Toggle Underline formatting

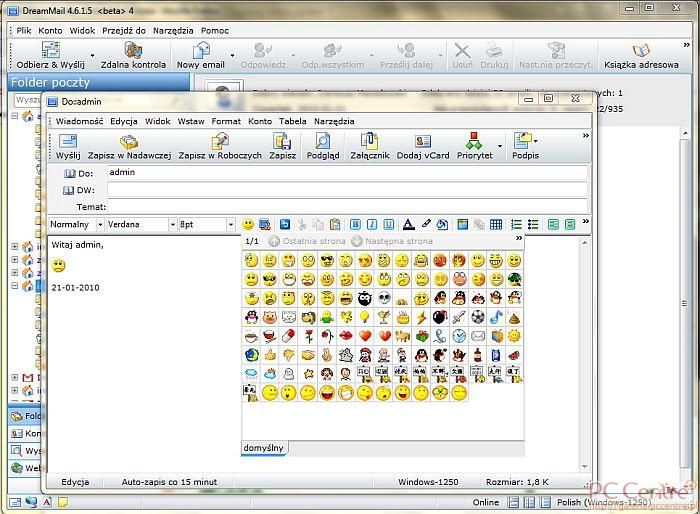[389, 224]
